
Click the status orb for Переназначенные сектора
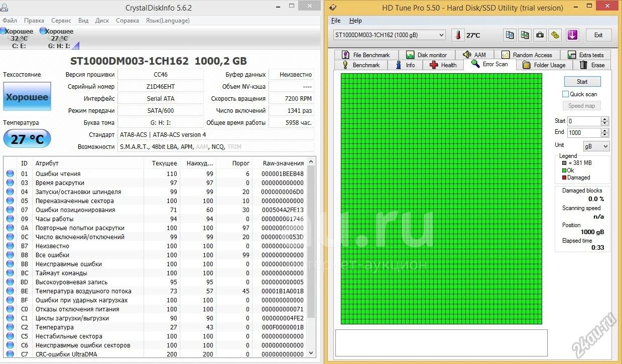(x=10, y=201)
